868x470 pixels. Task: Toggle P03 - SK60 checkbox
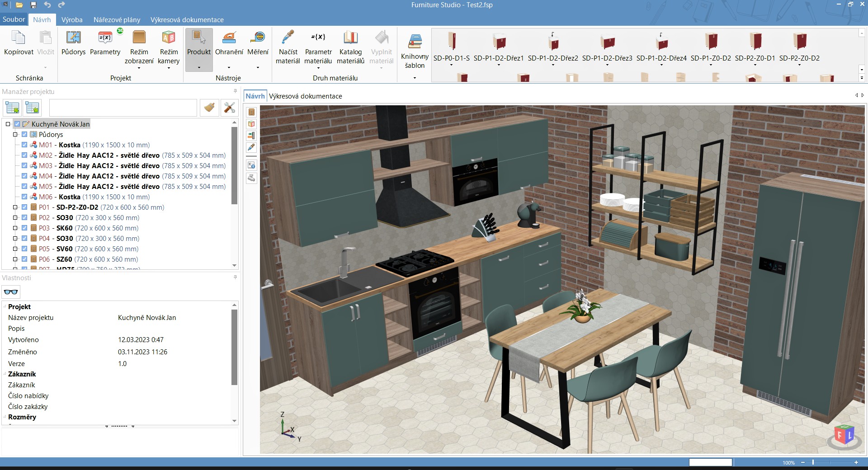pos(24,228)
